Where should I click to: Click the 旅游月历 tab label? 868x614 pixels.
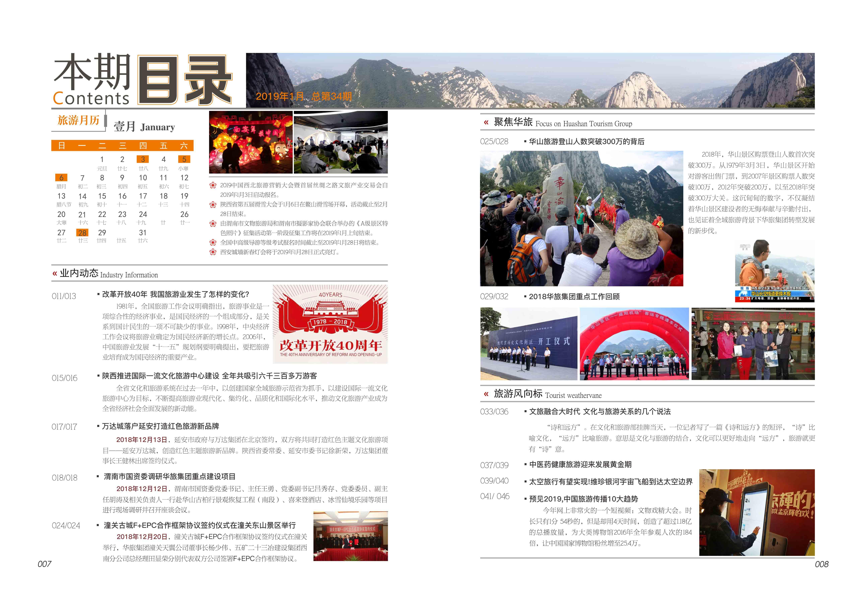click(x=78, y=120)
